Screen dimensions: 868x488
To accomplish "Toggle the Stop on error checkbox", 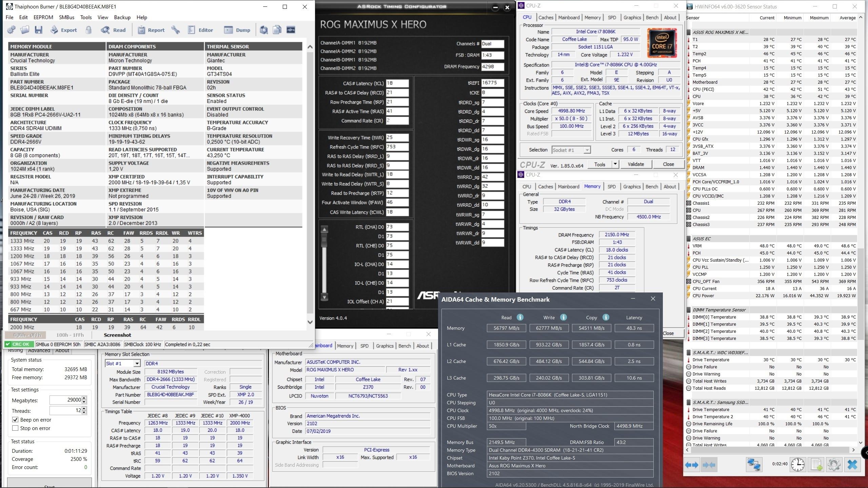I will tap(15, 428).
